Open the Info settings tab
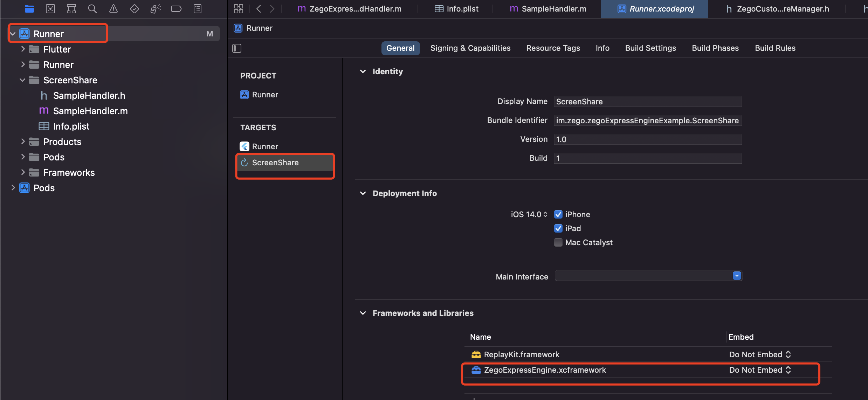 tap(602, 48)
